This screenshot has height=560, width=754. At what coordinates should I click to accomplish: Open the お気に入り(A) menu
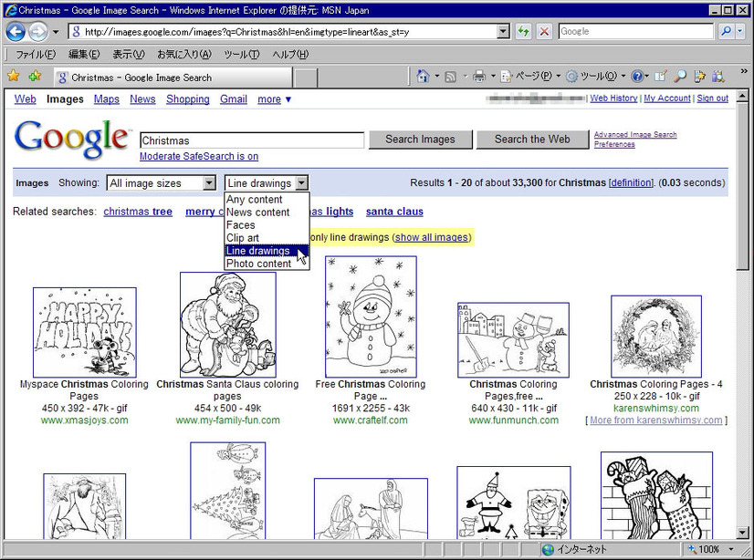(184, 55)
